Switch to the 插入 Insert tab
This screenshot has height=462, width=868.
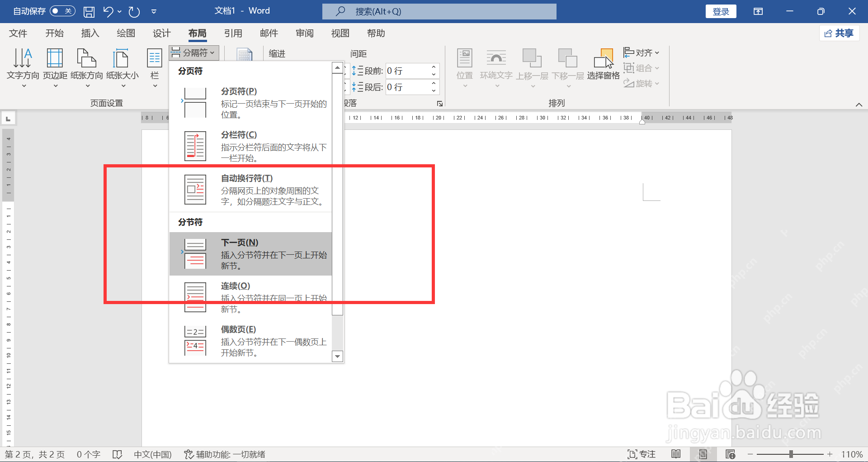pyautogui.click(x=90, y=33)
